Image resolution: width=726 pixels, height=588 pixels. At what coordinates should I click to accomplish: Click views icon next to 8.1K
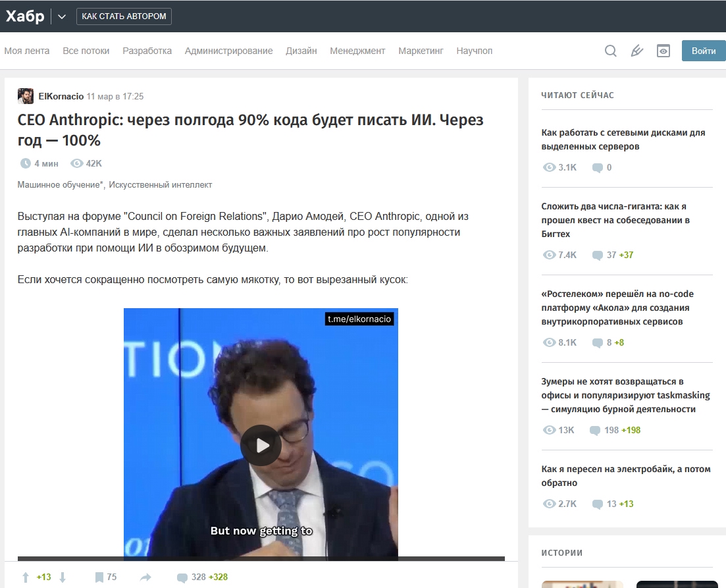click(549, 342)
